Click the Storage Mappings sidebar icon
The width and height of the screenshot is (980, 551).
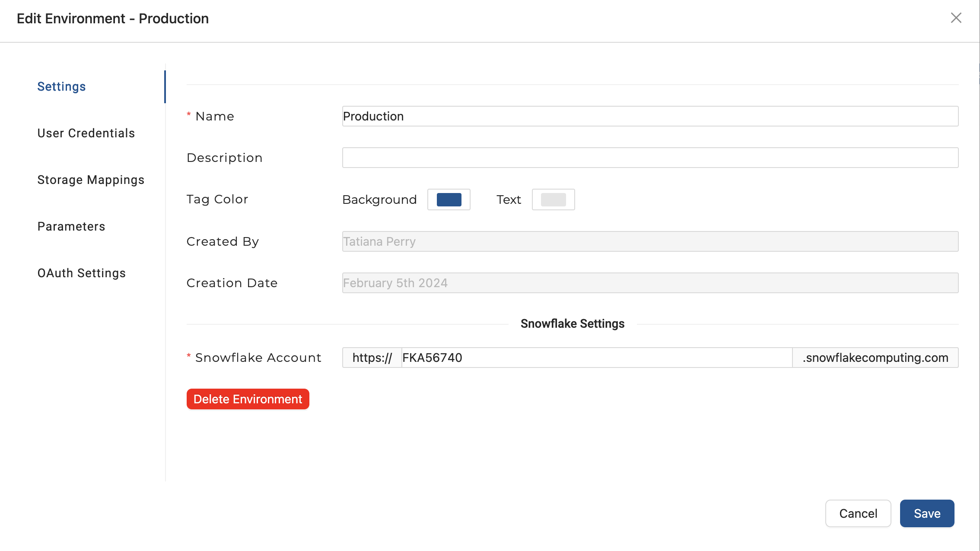pyautogui.click(x=91, y=180)
